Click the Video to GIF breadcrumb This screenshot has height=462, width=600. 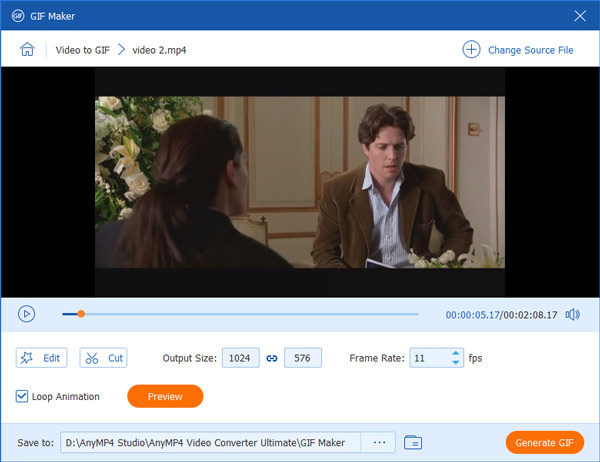[83, 50]
